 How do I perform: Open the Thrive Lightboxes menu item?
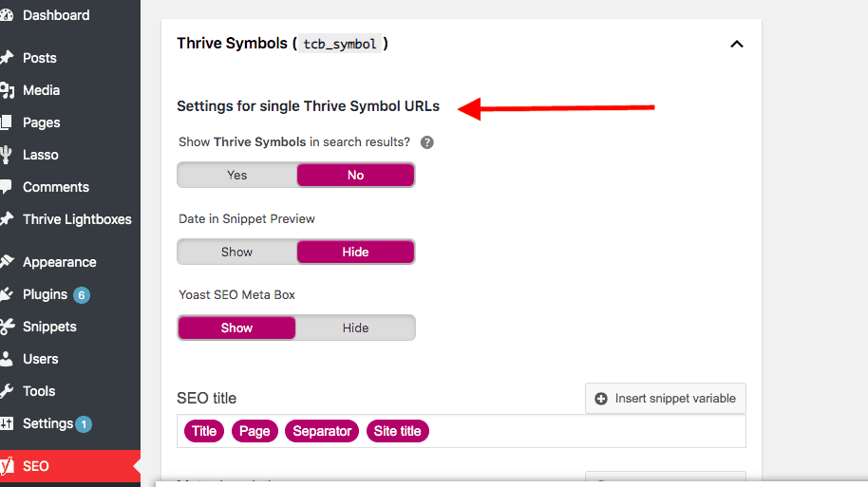point(77,219)
